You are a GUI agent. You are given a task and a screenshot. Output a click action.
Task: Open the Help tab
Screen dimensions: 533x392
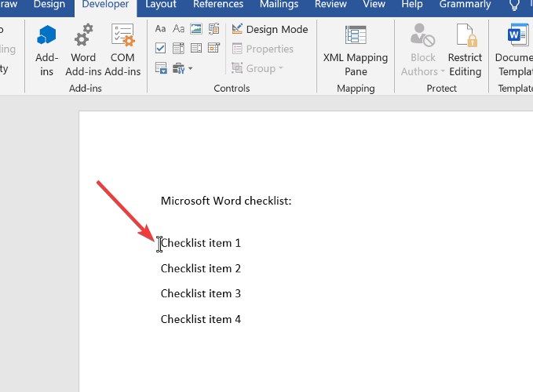pos(412,5)
